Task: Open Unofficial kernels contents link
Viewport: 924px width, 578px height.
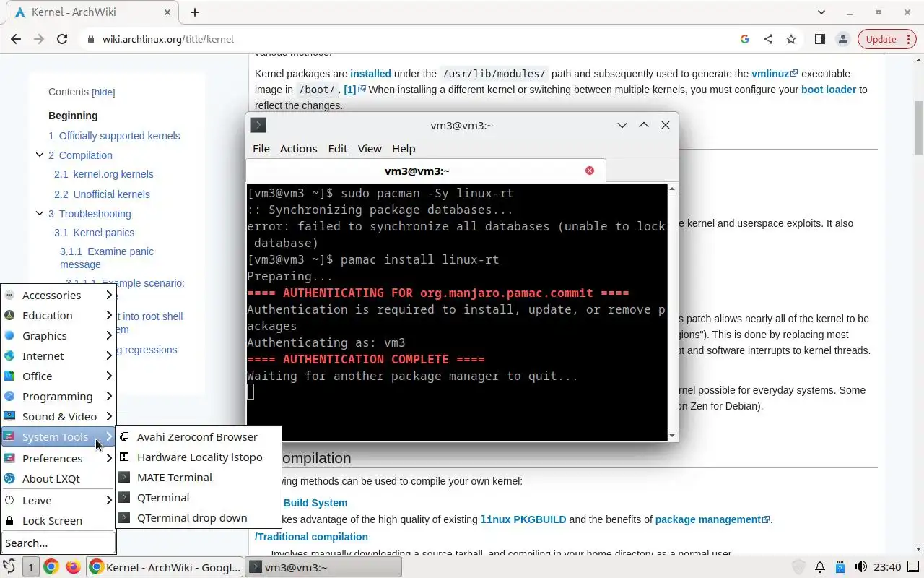Action: (x=102, y=194)
